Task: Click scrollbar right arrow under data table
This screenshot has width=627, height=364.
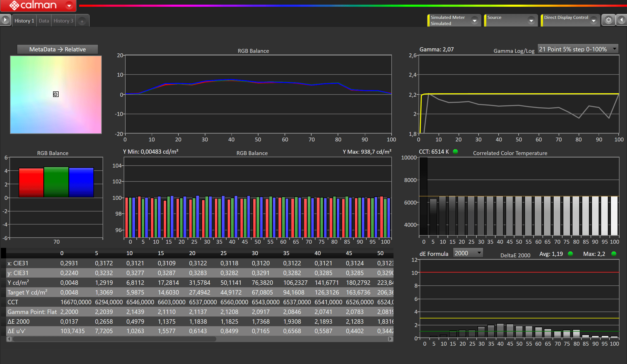Action: tap(390, 339)
